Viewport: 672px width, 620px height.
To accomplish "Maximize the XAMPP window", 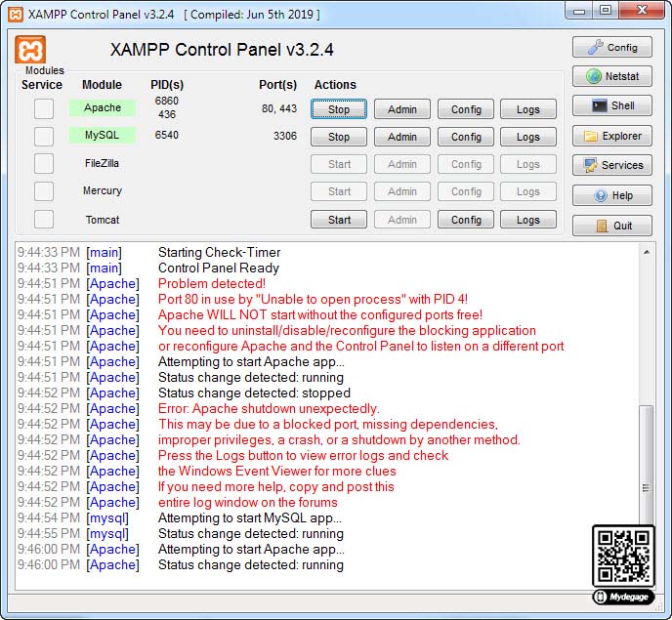I will (606, 11).
